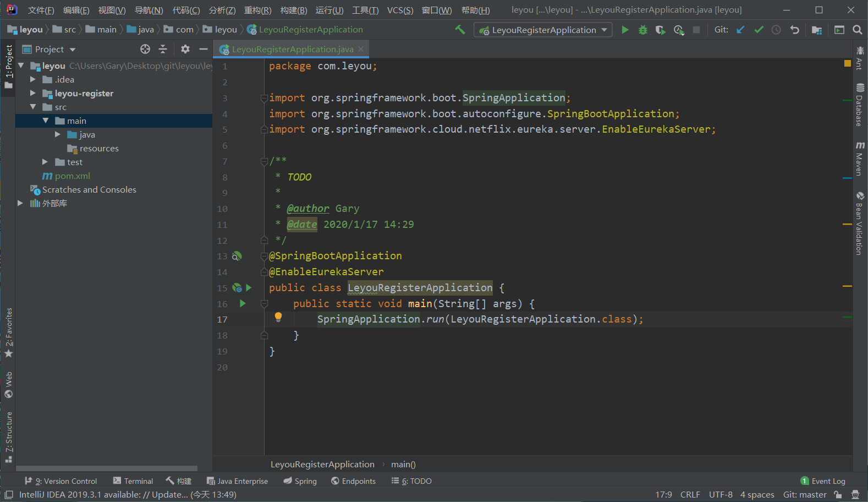Viewport: 868px width, 502px height.
Task: Open the Bean Validation side panel
Action: click(860, 223)
